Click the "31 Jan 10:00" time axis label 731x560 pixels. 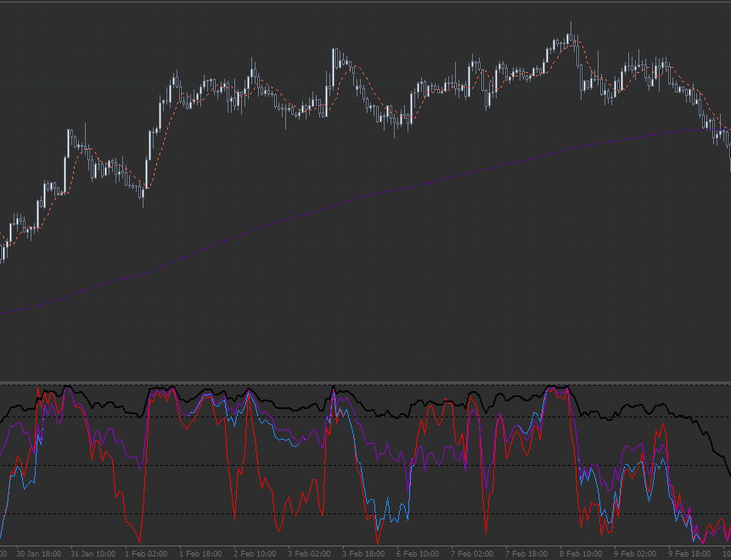pos(92,554)
